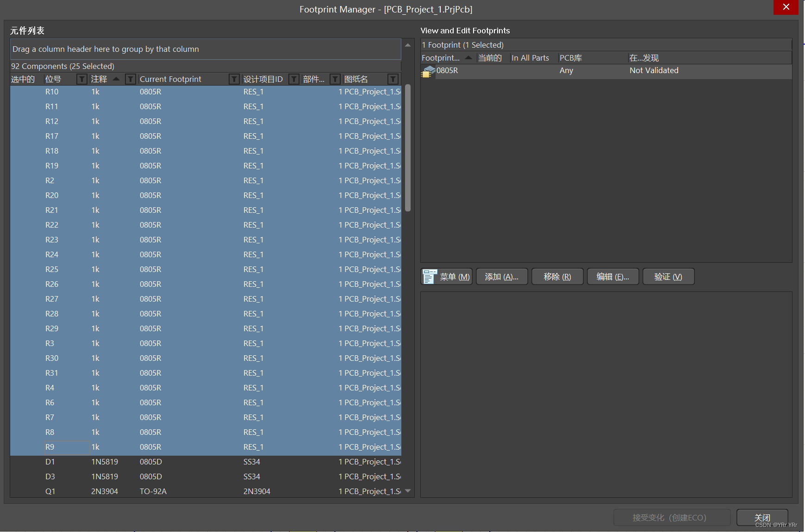Select component row R25
The height and width of the screenshot is (532, 805).
point(206,269)
